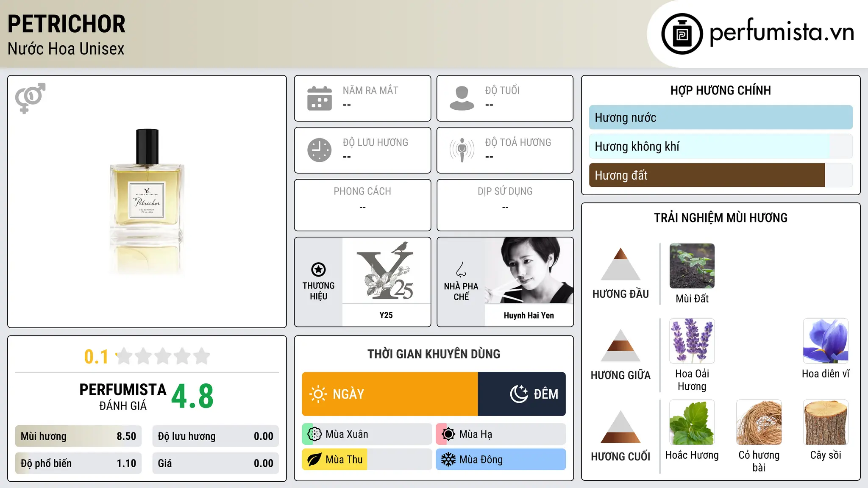
Task: Click the sun icon for Mùa Hạ
Action: tap(448, 434)
